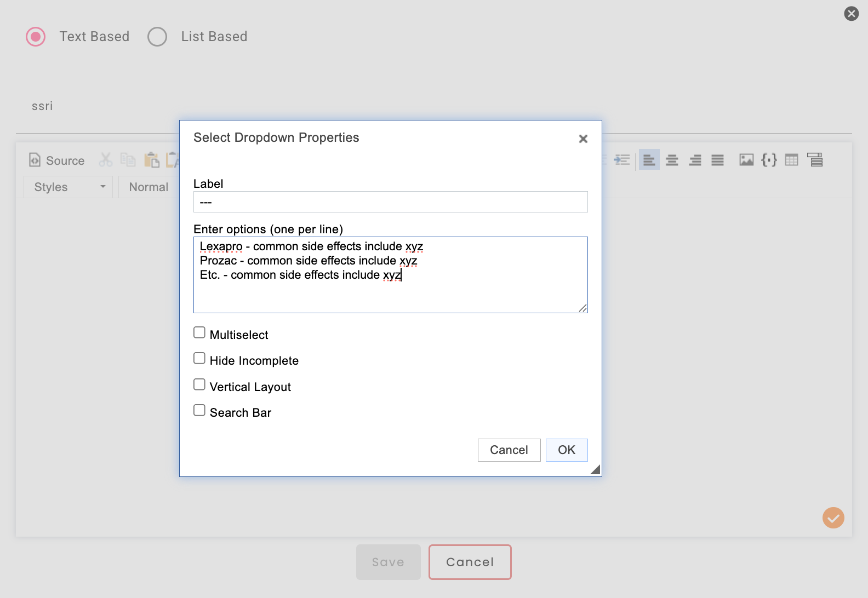Click the orange checkmark button
Viewport: 868px width, 598px height.
[x=833, y=517]
